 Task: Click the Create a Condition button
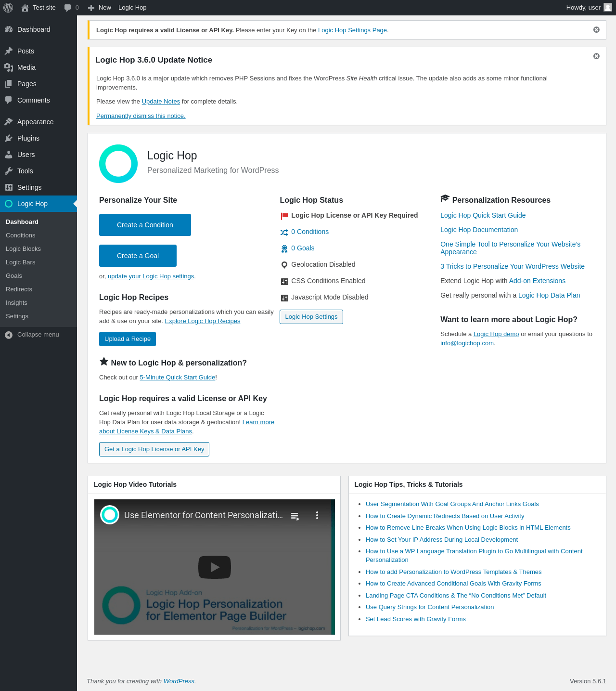(145, 225)
